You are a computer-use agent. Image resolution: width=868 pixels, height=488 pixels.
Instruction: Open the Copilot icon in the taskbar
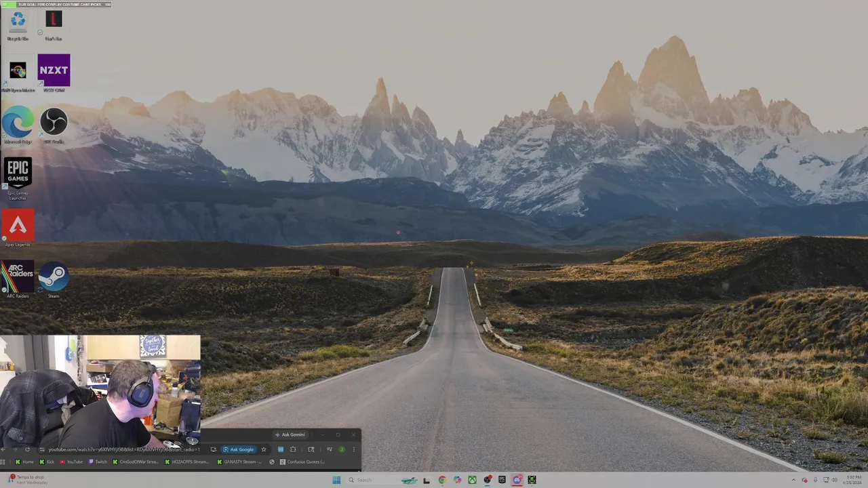pyautogui.click(x=457, y=480)
